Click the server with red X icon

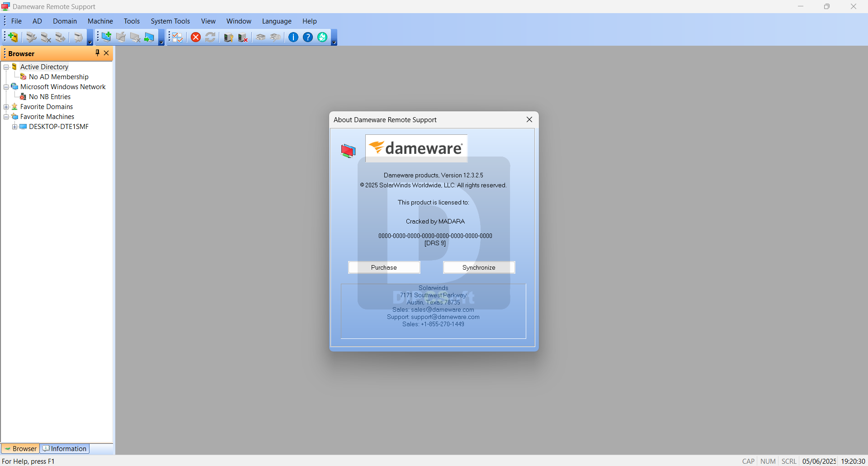(x=243, y=37)
